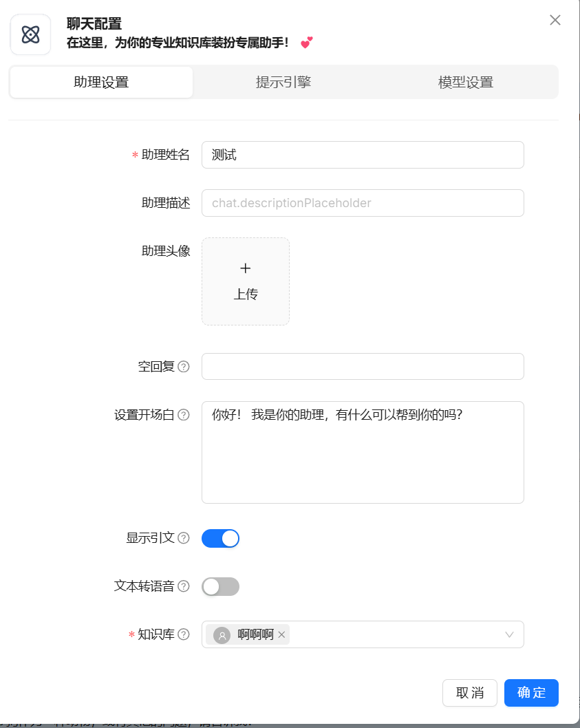Select the 助理设置 tab
This screenshot has width=580, height=728.
click(100, 82)
